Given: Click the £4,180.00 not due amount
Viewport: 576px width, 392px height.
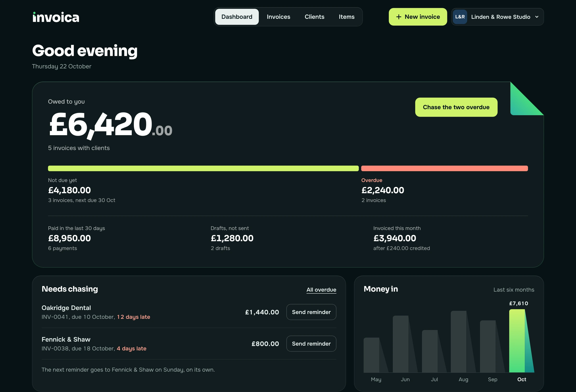Looking at the screenshot, I should [x=69, y=190].
